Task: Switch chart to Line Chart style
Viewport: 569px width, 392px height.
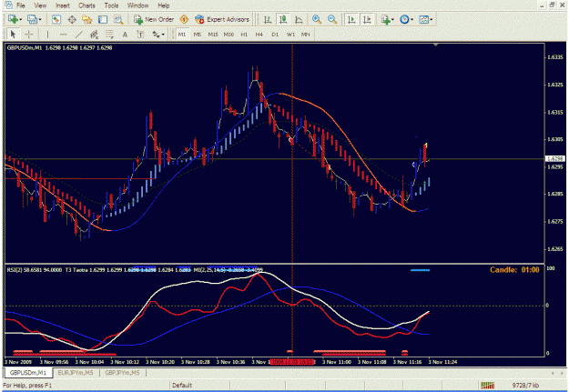Action: coord(299,19)
